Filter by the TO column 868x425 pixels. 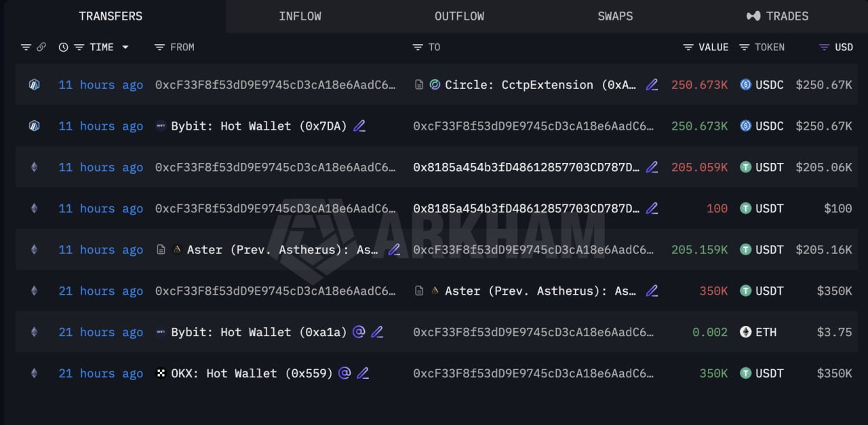418,47
